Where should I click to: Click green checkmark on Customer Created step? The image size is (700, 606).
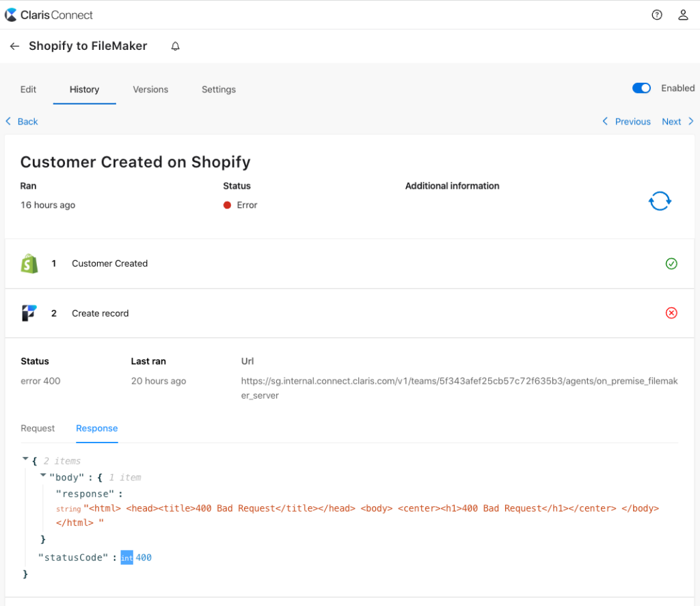coord(671,263)
